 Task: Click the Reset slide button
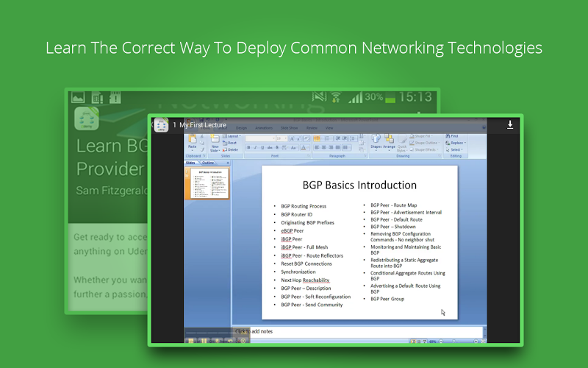pos(230,143)
